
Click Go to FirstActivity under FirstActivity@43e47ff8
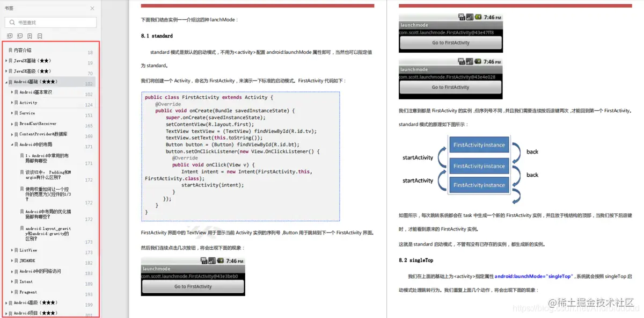(x=451, y=42)
